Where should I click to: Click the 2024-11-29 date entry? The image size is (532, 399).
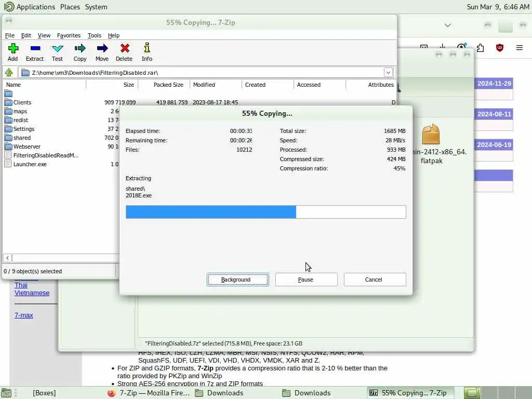(x=494, y=84)
